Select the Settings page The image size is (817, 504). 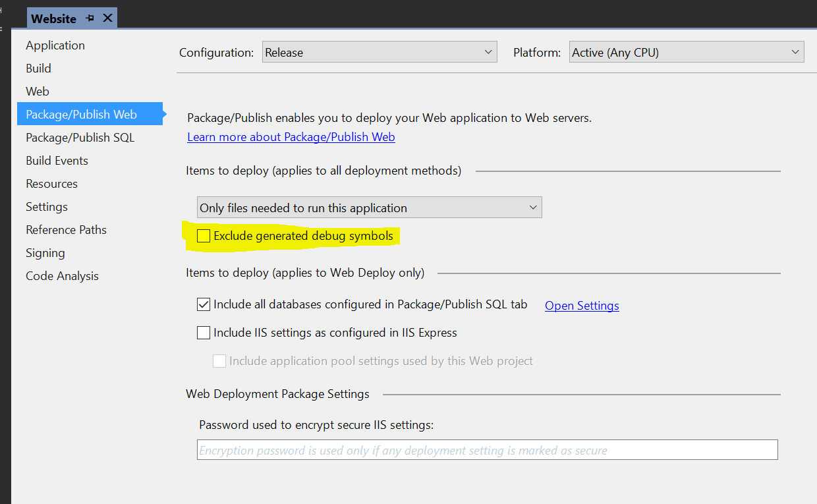tap(47, 206)
